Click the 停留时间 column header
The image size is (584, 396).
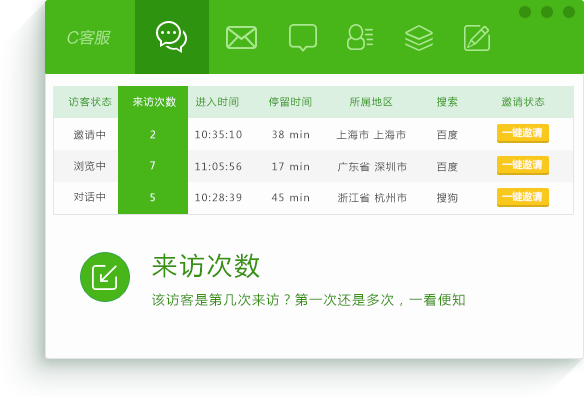coord(290,102)
